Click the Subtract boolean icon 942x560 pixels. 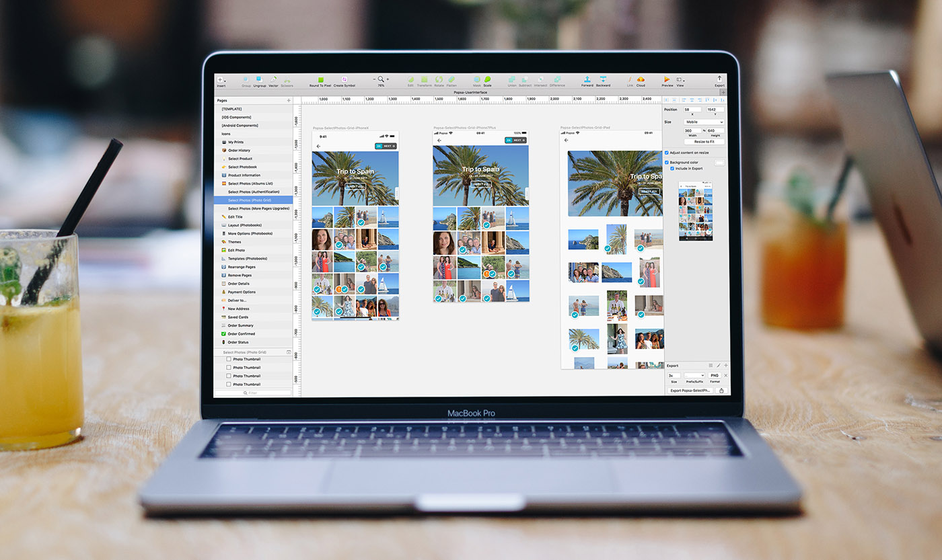(525, 79)
